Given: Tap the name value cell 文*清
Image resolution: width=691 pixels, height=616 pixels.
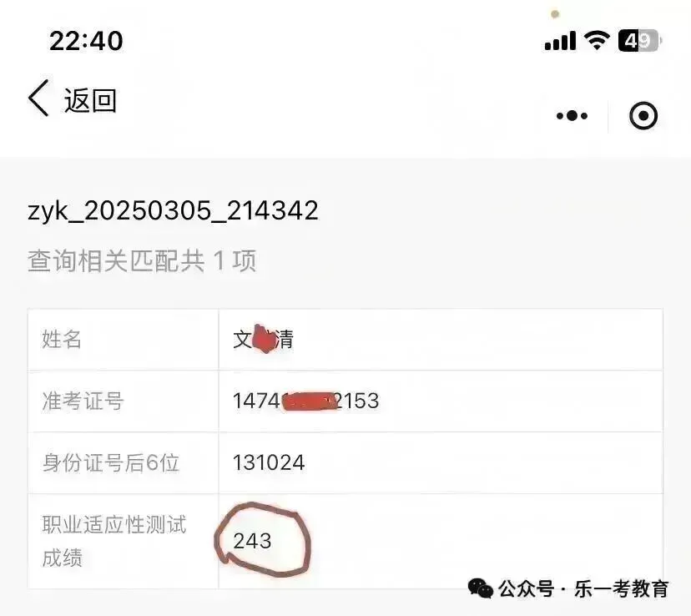Looking at the screenshot, I should click(x=441, y=340).
